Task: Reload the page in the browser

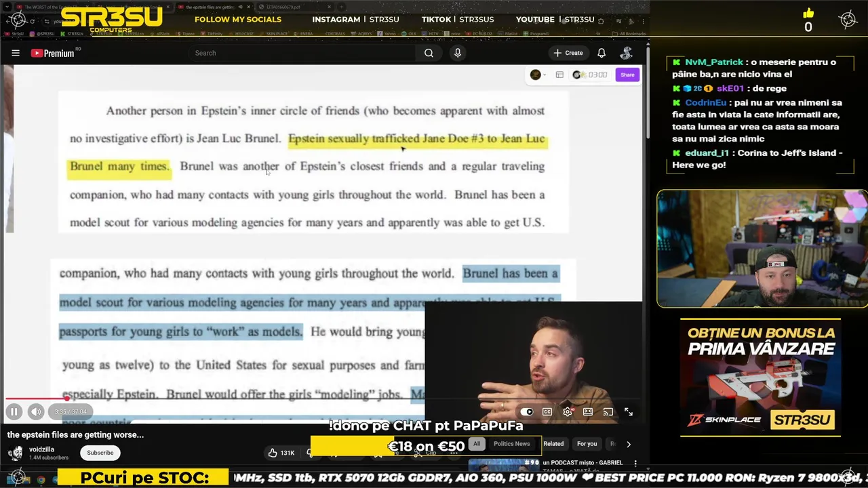Action: click(x=32, y=21)
